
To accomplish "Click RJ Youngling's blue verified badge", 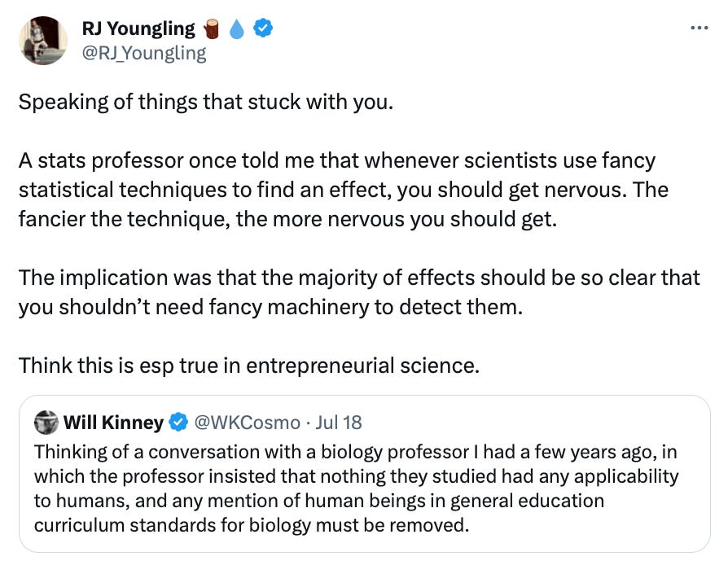I will pyautogui.click(x=262, y=28).
